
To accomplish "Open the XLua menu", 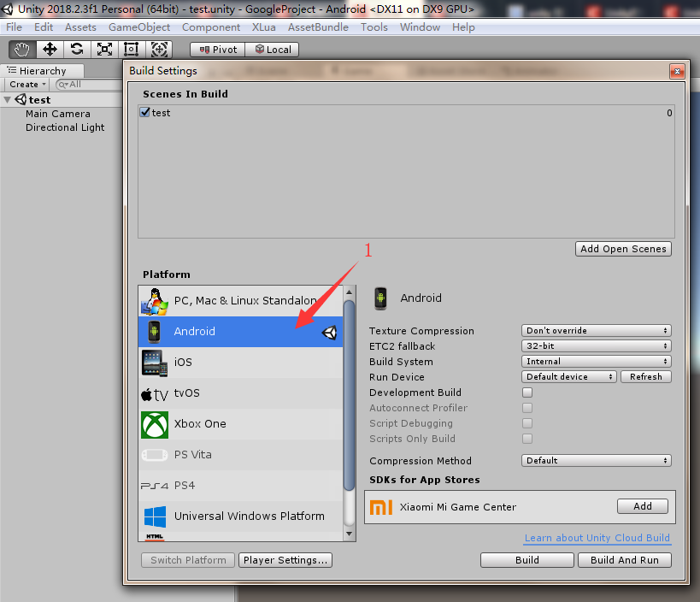I will [x=263, y=27].
